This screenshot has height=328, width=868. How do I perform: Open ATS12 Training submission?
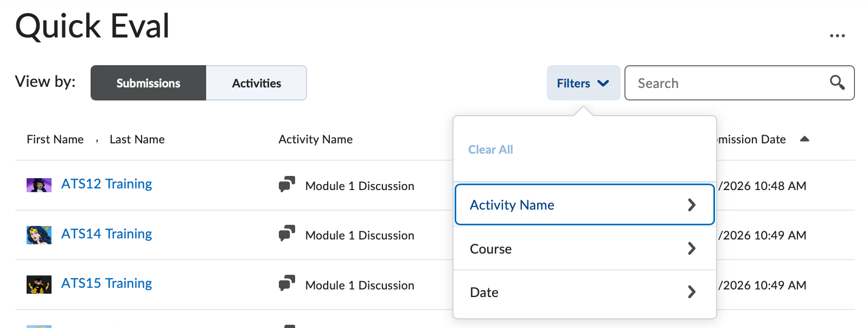point(106,184)
